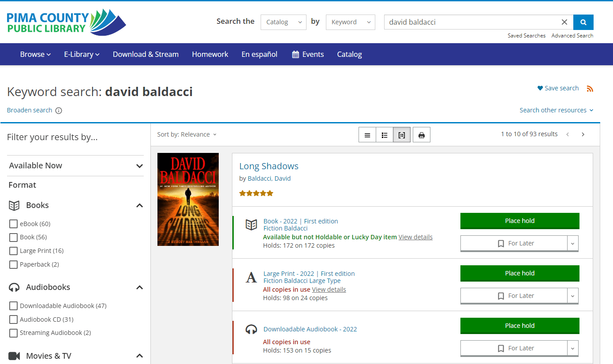Collapse the Movies & TV filter section
613x364 pixels.
[139, 356]
